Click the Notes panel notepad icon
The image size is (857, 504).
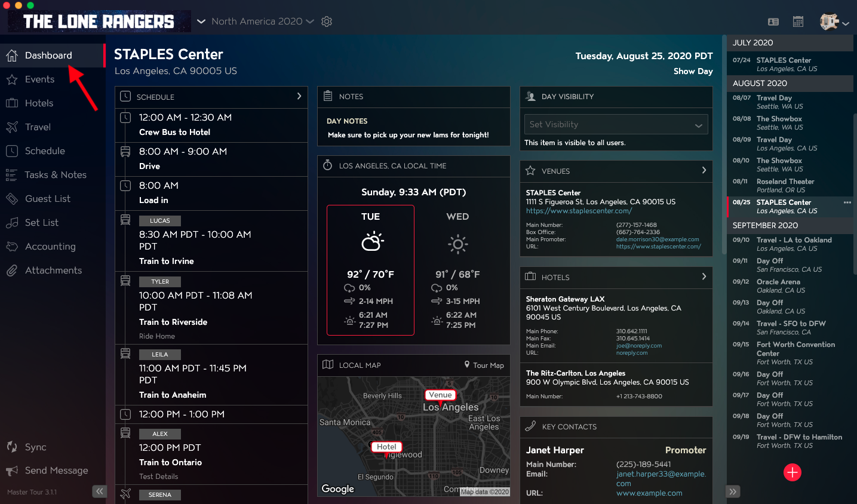328,96
